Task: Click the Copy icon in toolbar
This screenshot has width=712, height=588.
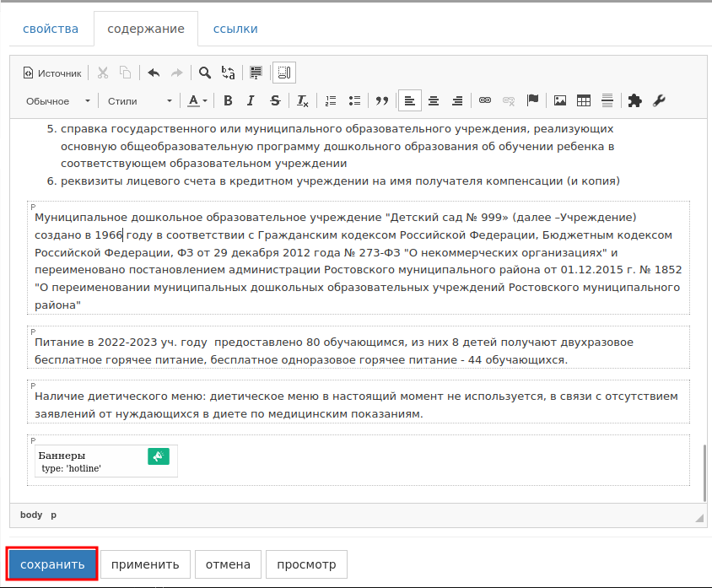Action: coord(126,73)
